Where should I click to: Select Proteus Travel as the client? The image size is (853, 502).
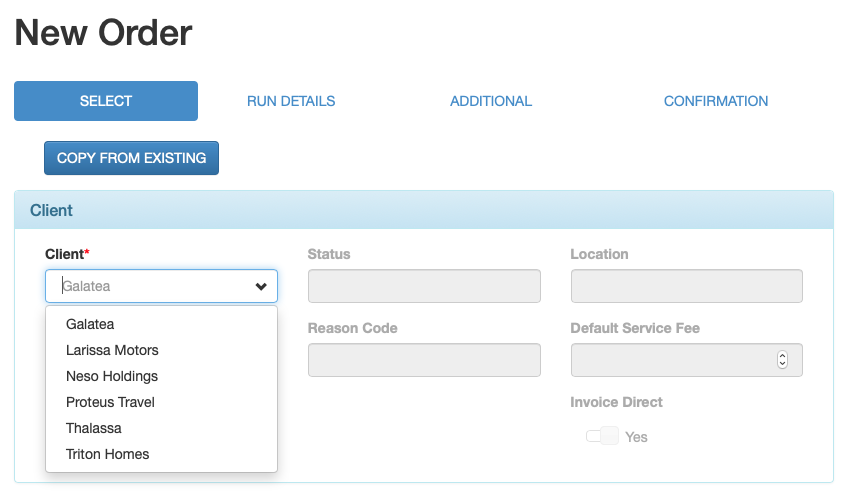click(110, 402)
